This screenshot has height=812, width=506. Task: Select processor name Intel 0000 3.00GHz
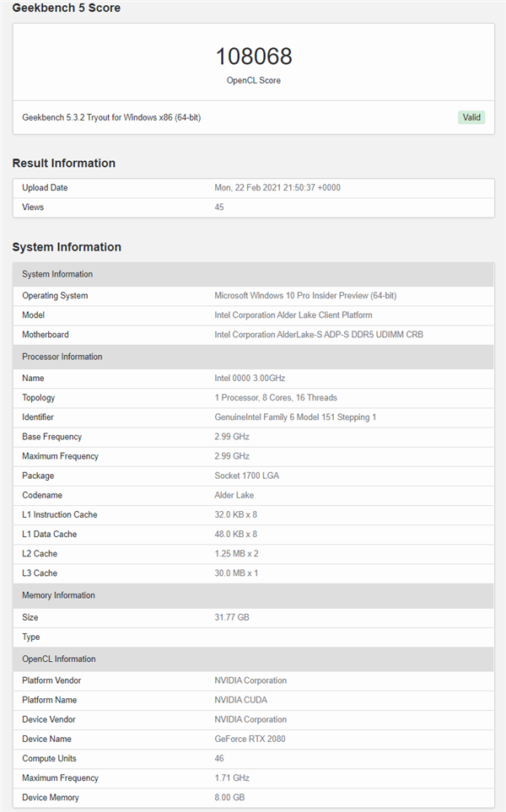pyautogui.click(x=250, y=378)
